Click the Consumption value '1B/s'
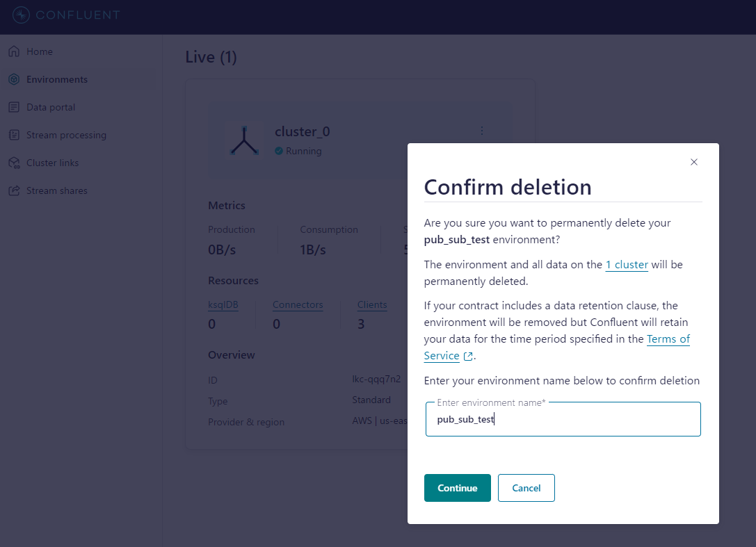756x547 pixels. click(313, 250)
